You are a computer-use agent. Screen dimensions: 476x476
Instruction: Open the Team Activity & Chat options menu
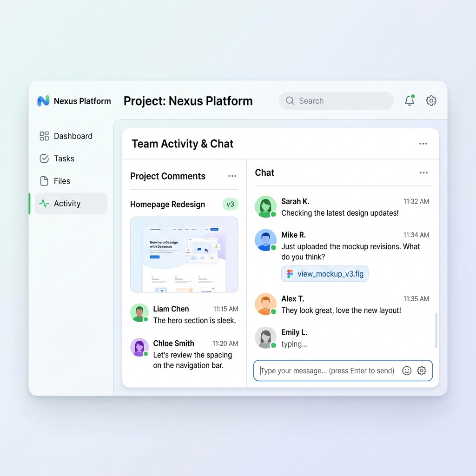[423, 144]
